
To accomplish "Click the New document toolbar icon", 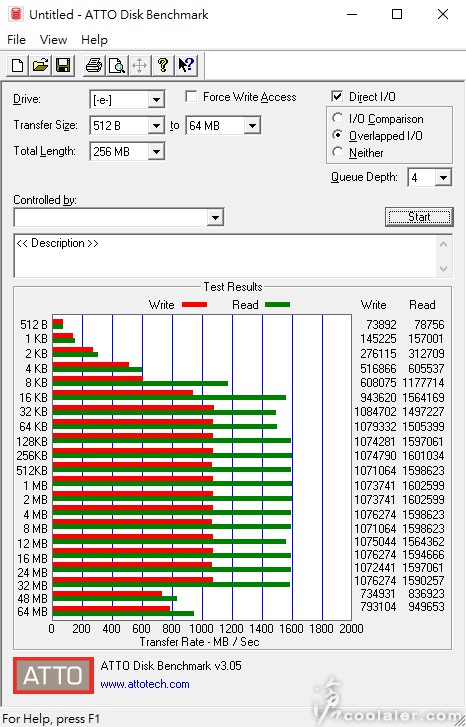I will pyautogui.click(x=17, y=65).
